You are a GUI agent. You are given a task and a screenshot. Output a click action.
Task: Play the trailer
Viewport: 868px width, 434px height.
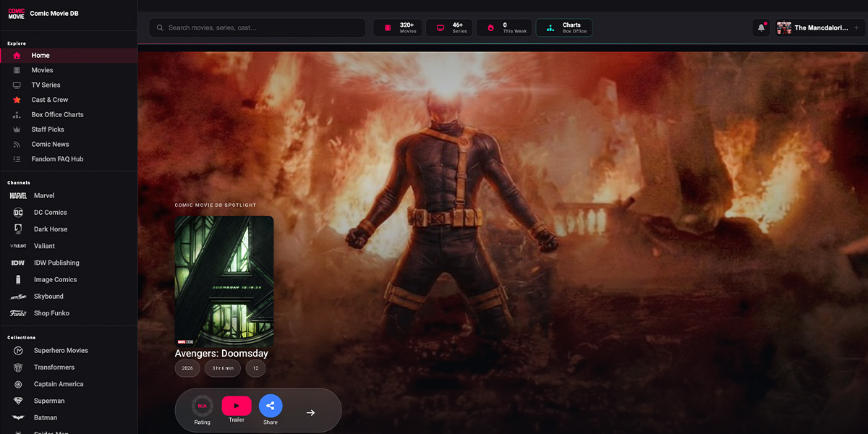[237, 406]
